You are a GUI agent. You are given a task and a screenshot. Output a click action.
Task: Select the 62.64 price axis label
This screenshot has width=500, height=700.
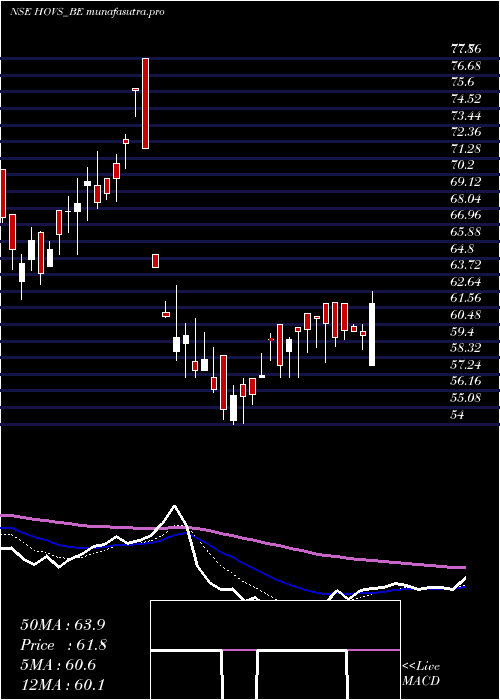(x=468, y=282)
